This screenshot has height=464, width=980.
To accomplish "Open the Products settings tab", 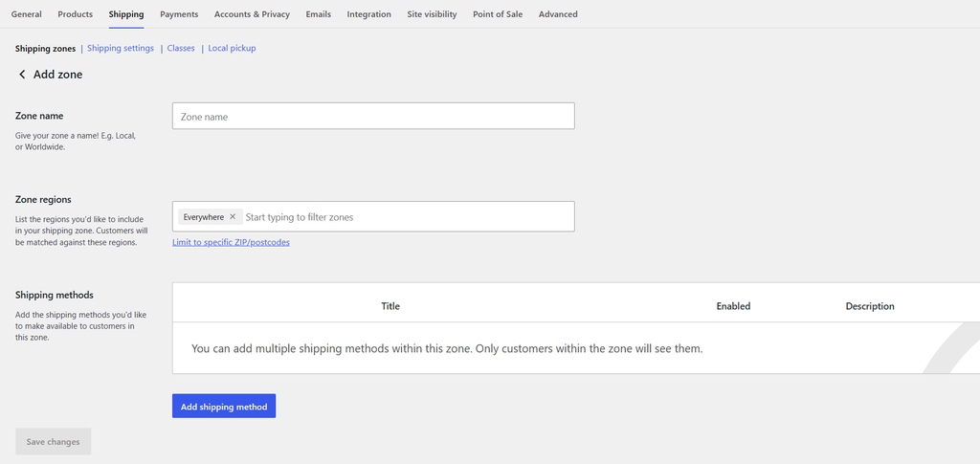I will click(75, 13).
